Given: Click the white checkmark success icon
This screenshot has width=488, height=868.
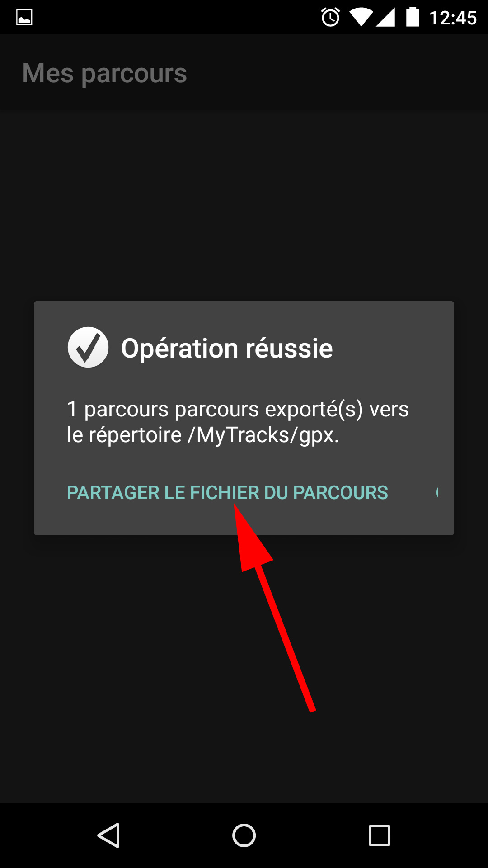Looking at the screenshot, I should 88,347.
